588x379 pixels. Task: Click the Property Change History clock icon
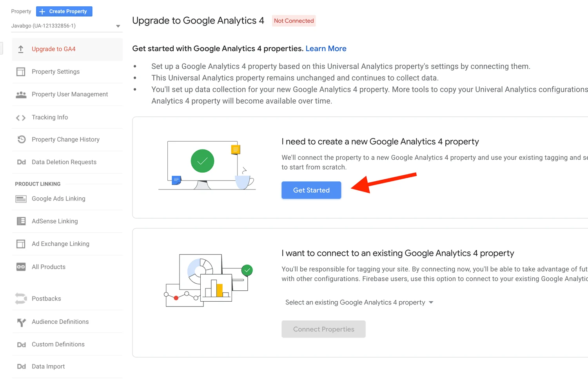point(21,139)
